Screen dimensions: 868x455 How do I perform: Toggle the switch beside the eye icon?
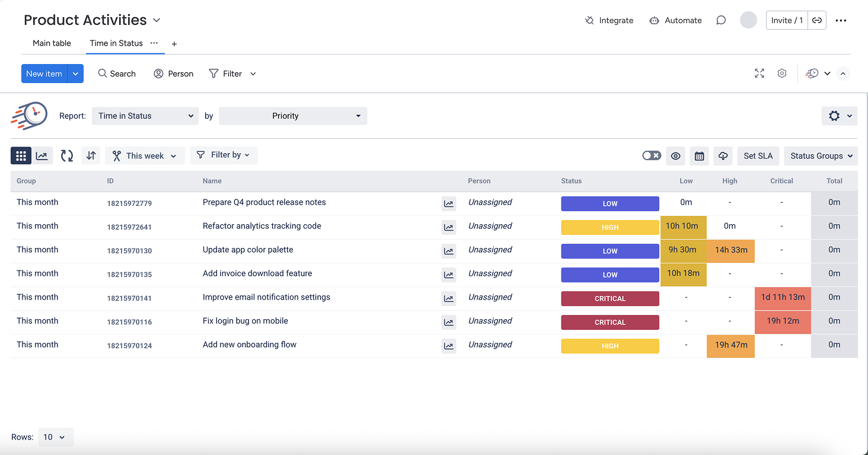652,155
